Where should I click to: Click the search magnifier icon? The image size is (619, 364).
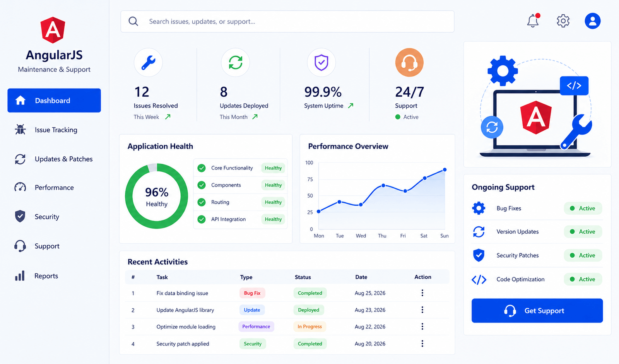tap(133, 21)
